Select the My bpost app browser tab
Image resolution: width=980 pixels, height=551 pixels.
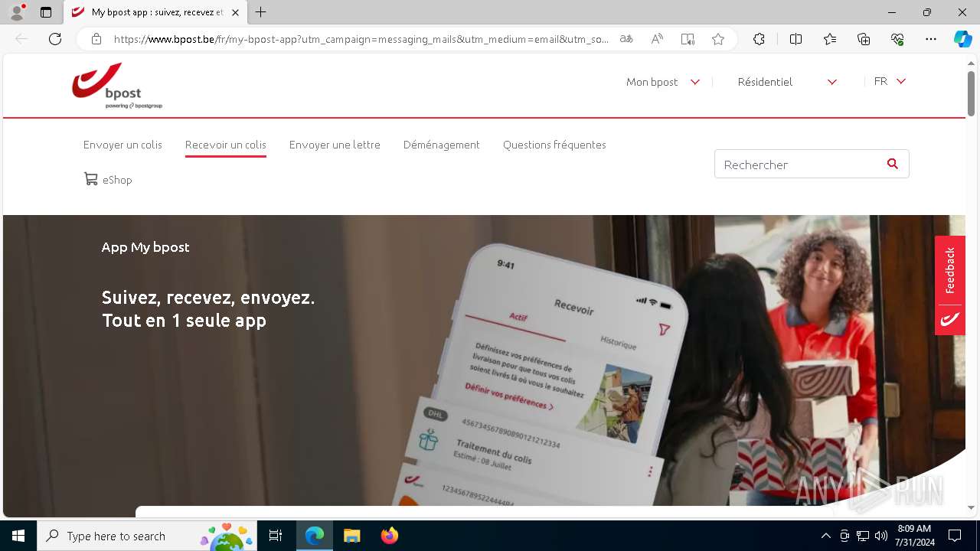pyautogui.click(x=154, y=12)
